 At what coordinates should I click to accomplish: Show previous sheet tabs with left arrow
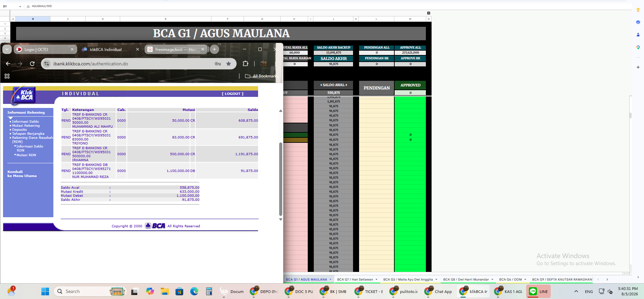pos(598,280)
